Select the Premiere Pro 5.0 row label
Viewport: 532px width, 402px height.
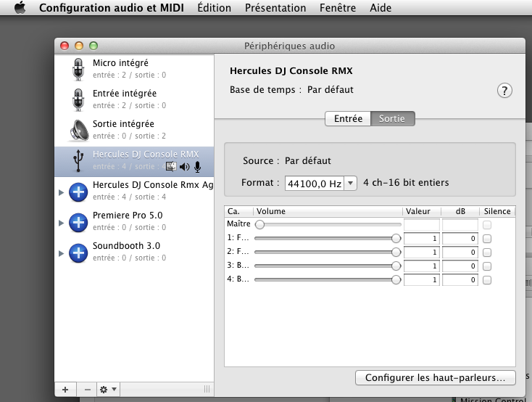coord(128,215)
